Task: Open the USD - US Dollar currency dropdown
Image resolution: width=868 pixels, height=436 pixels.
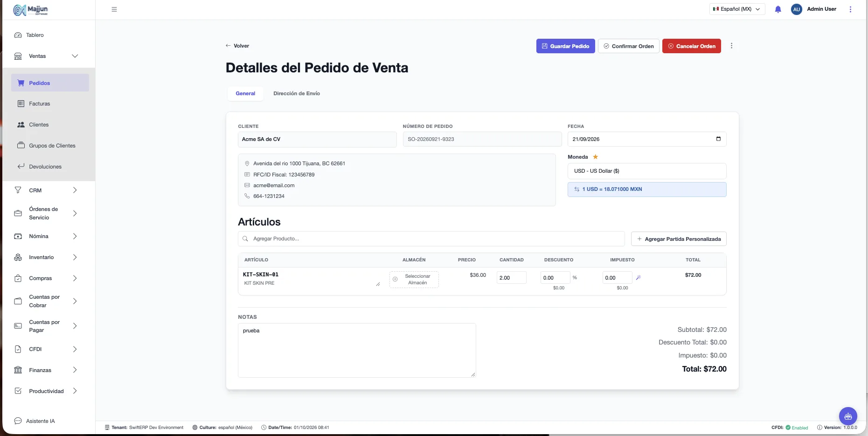Action: tap(646, 171)
